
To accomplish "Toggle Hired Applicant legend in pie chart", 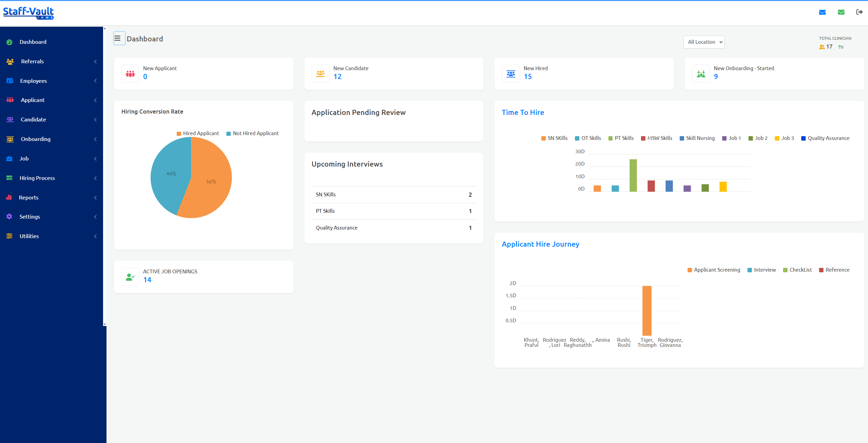I will click(x=198, y=133).
